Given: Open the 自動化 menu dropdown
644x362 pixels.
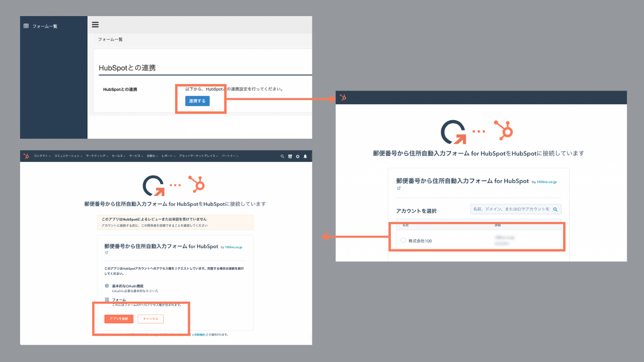Looking at the screenshot, I should (x=153, y=156).
